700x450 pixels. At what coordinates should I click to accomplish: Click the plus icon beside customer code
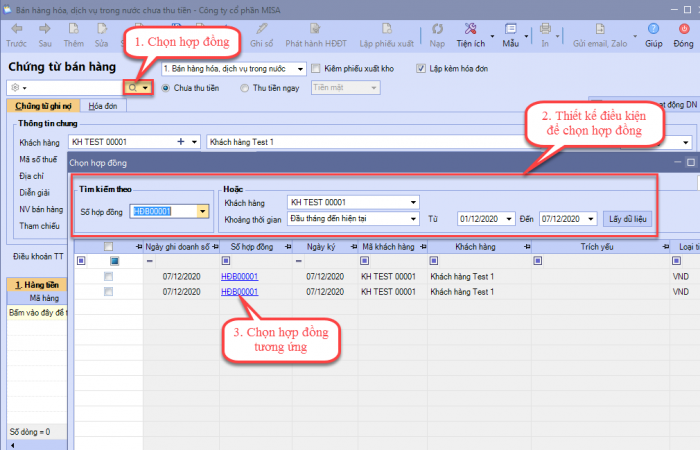181,143
